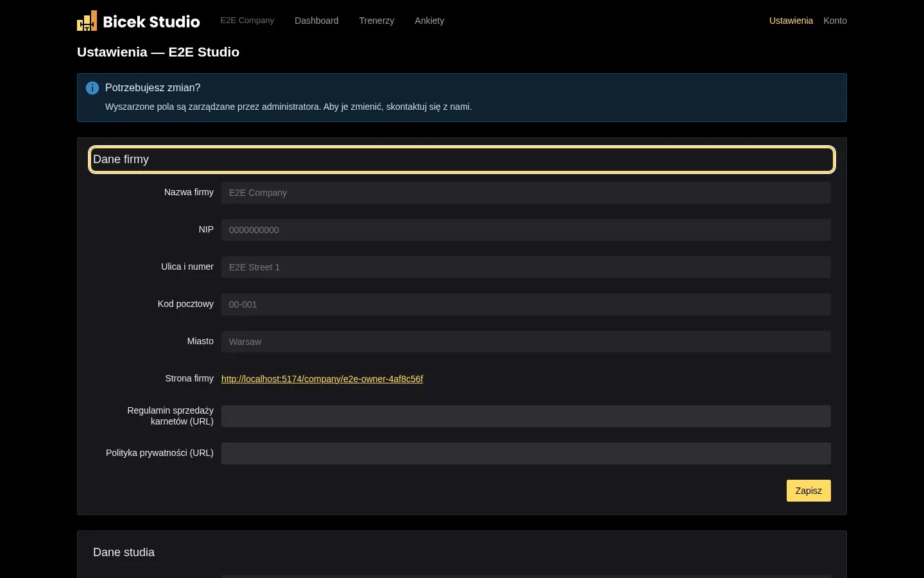Go to the Trenerzy page

377,21
